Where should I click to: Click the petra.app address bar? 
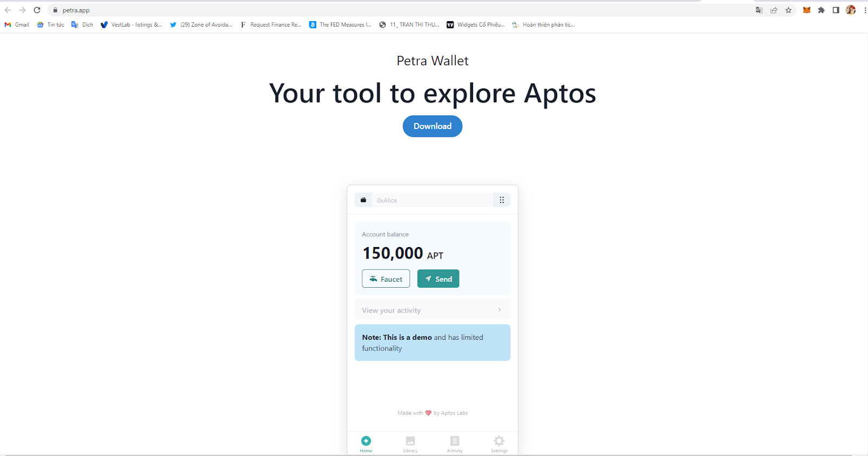pyautogui.click(x=401, y=10)
